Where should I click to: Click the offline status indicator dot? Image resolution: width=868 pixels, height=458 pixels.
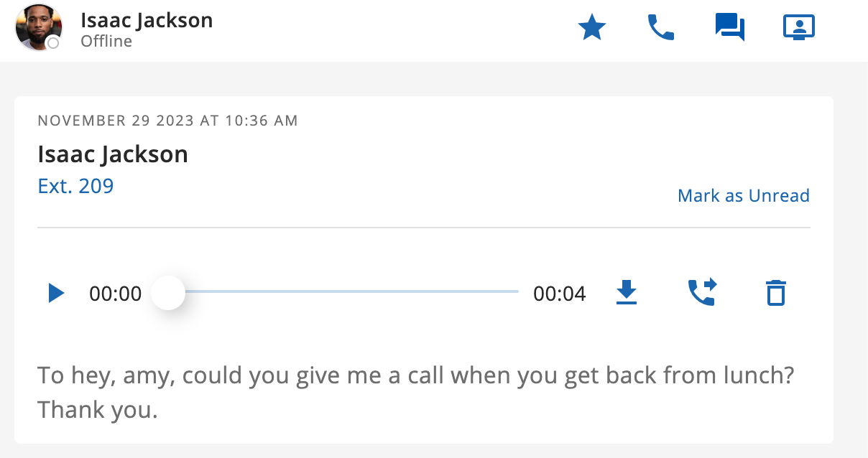[52, 44]
